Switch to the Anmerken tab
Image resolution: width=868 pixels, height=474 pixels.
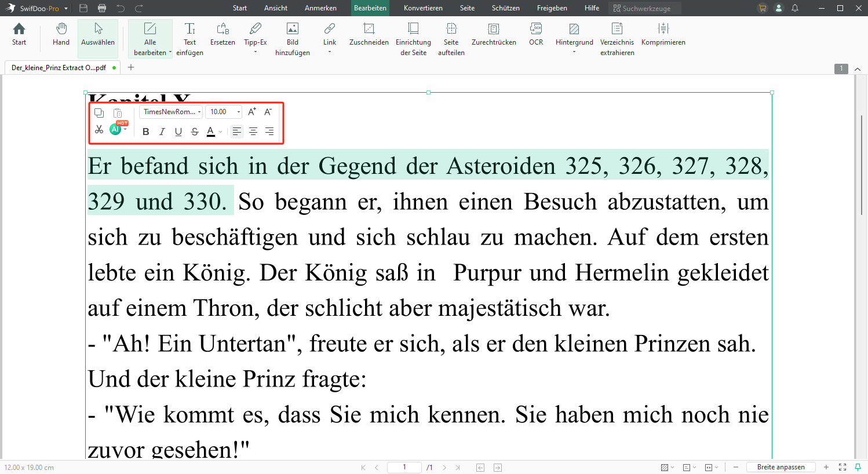(x=320, y=8)
